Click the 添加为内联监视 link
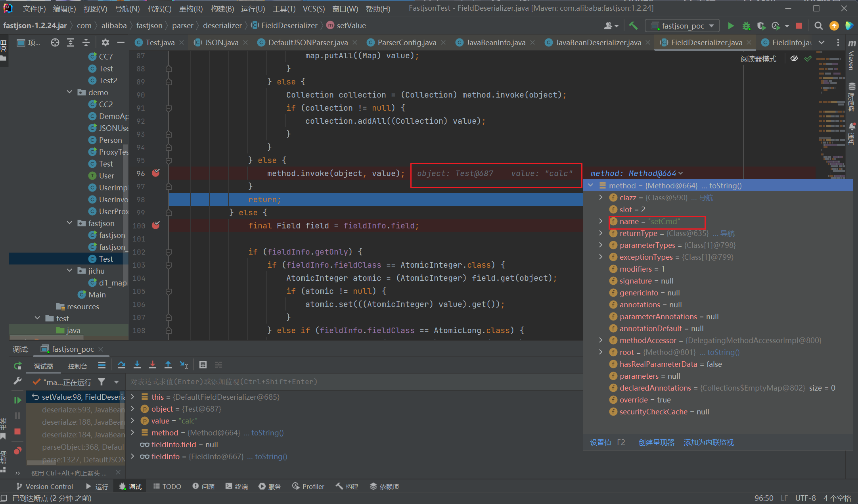 [709, 442]
